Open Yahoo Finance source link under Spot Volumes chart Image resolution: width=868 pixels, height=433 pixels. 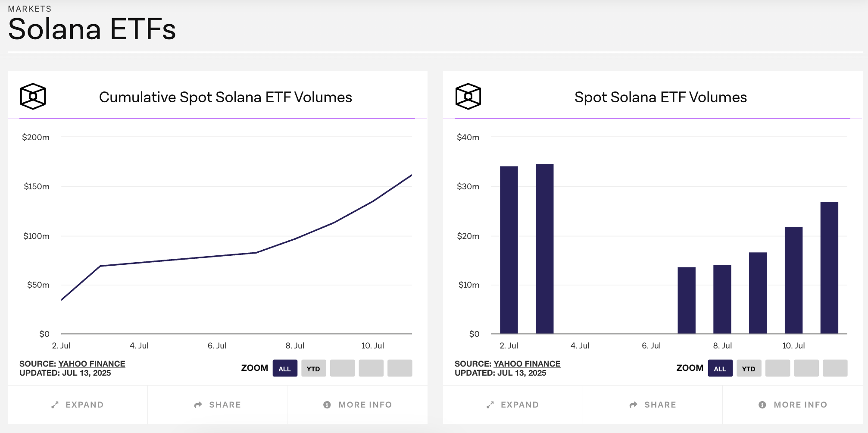coord(527,364)
